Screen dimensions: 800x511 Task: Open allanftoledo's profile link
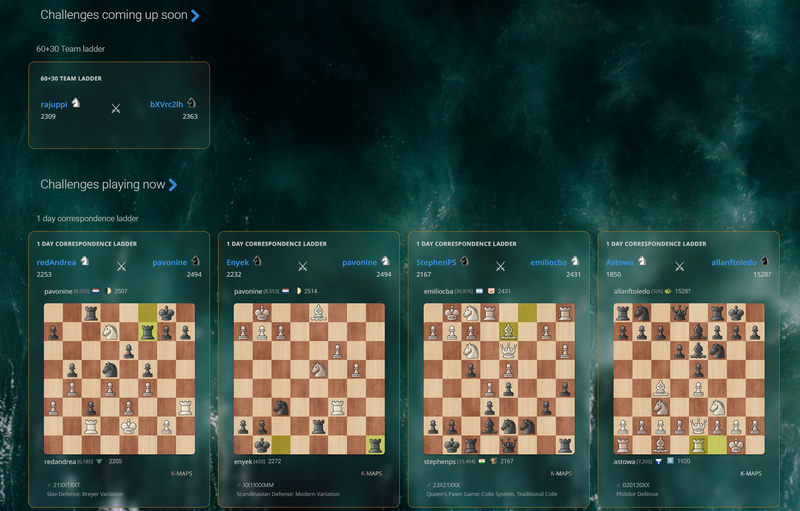734,262
